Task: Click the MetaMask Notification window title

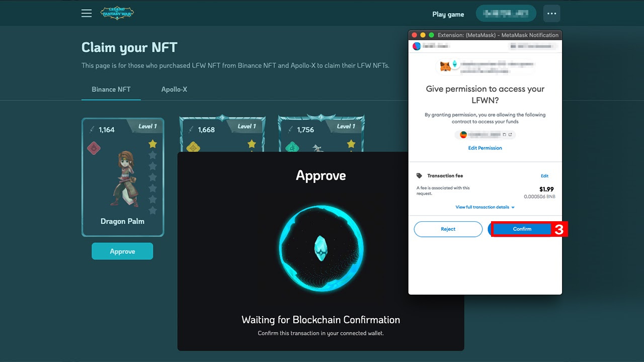Action: click(498, 35)
